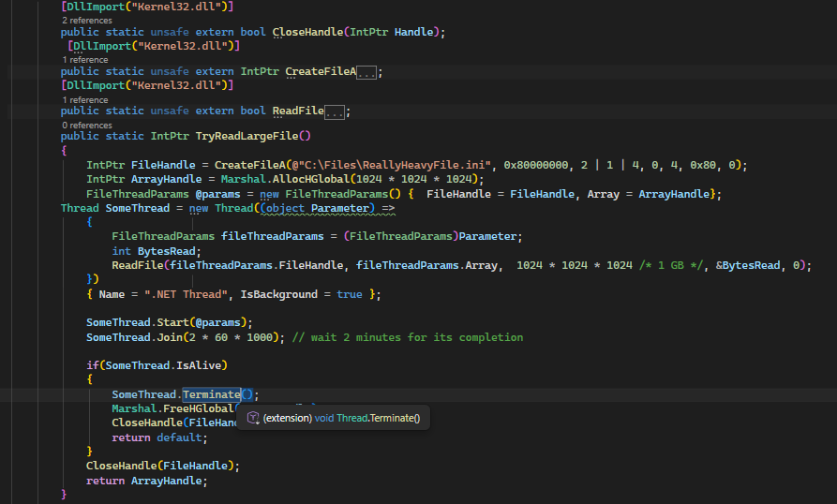Click the TryReadLargeFile method name
Image resolution: width=837 pixels, height=504 pixels.
247,136
